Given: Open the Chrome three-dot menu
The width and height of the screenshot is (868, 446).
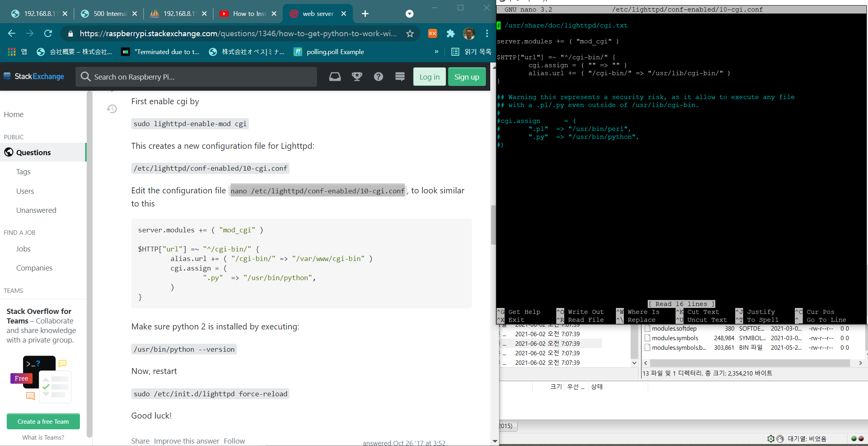Looking at the screenshot, I should 487,34.
